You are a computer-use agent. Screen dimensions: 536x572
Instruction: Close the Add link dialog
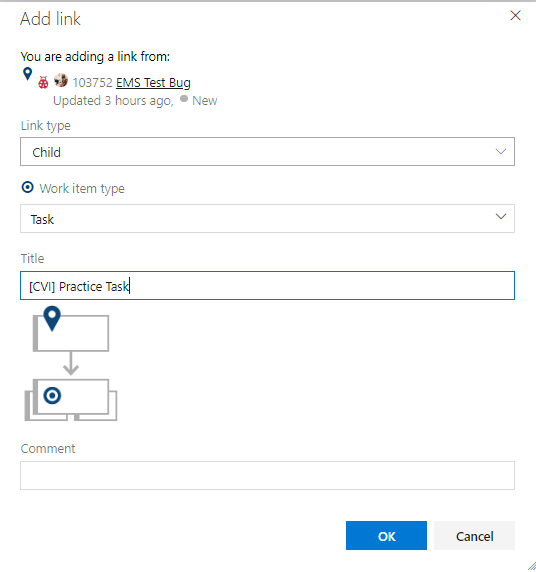pos(515,15)
